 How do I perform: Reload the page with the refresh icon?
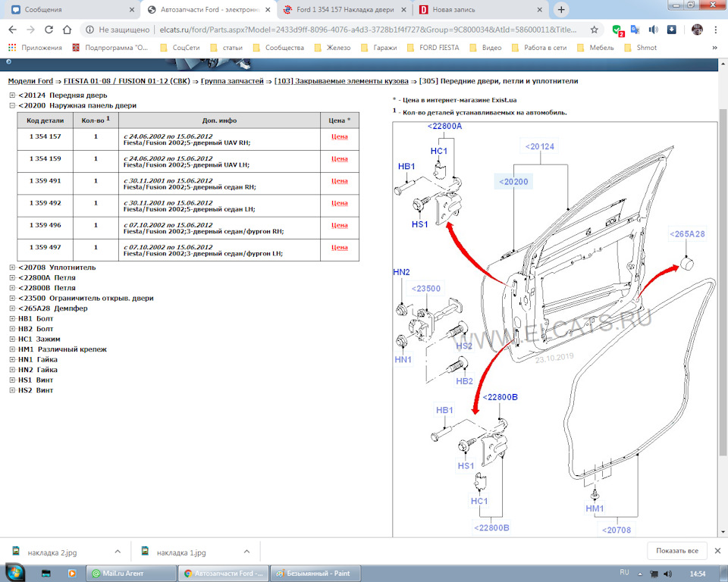49,30
